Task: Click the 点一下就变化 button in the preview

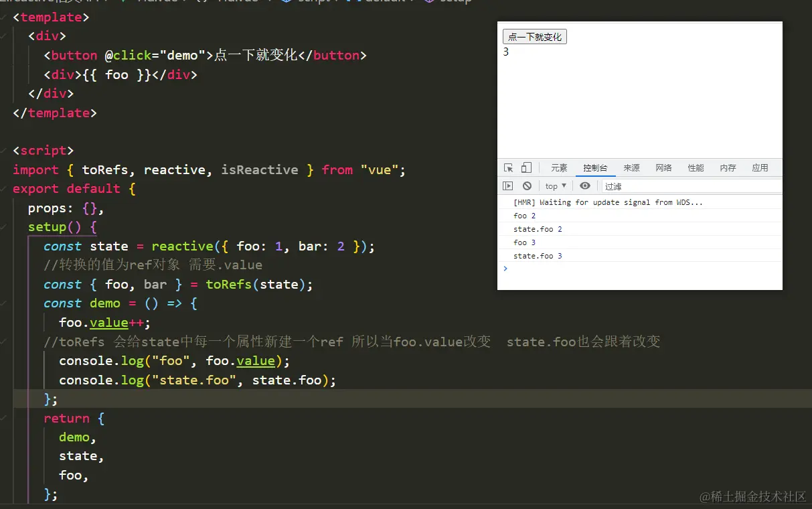Action: pyautogui.click(x=535, y=37)
